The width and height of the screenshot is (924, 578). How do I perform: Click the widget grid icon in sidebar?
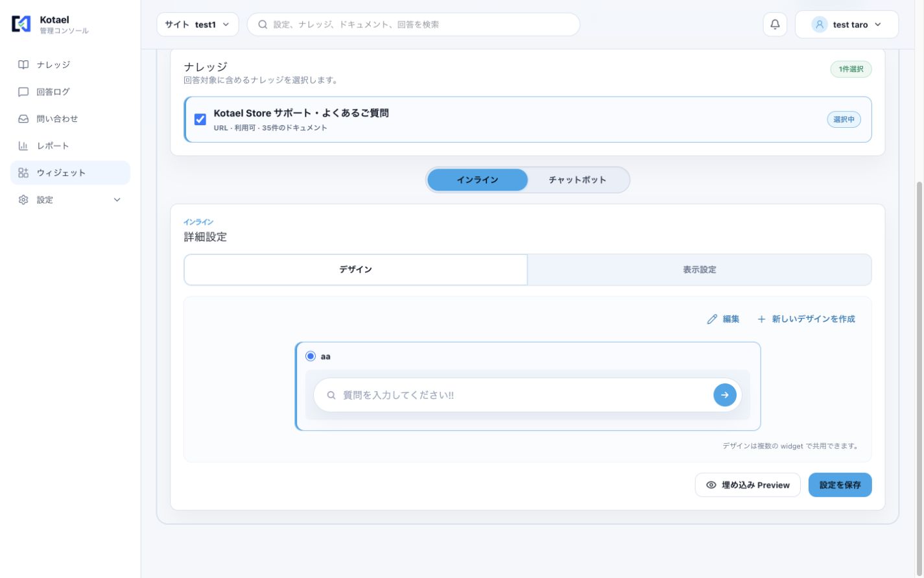[x=23, y=173]
